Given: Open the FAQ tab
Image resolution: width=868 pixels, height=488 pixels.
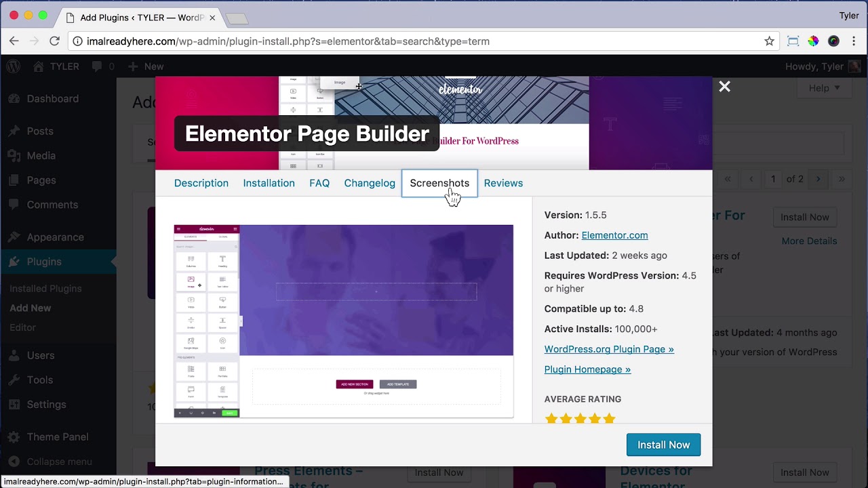Looking at the screenshot, I should click(x=319, y=183).
